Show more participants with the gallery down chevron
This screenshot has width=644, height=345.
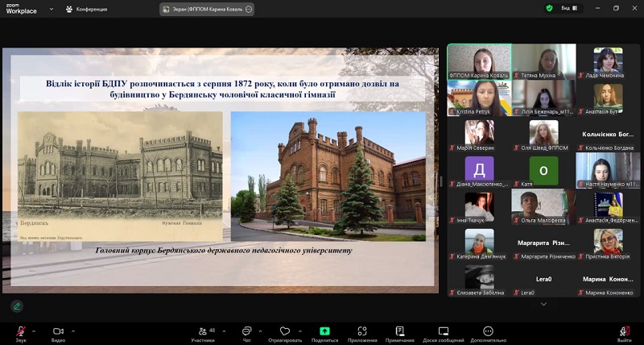pos(544,304)
